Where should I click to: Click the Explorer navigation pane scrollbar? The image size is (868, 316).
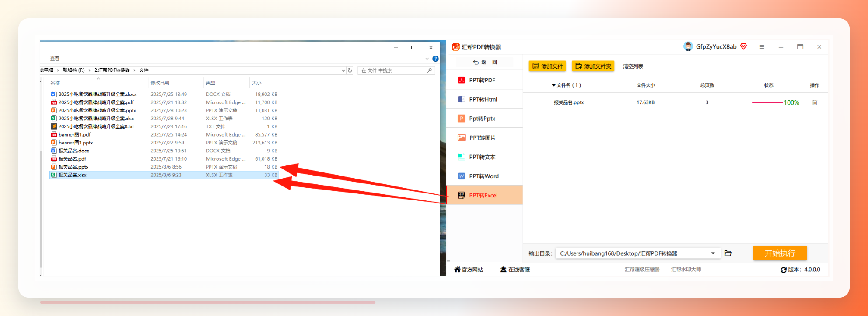click(x=41, y=210)
